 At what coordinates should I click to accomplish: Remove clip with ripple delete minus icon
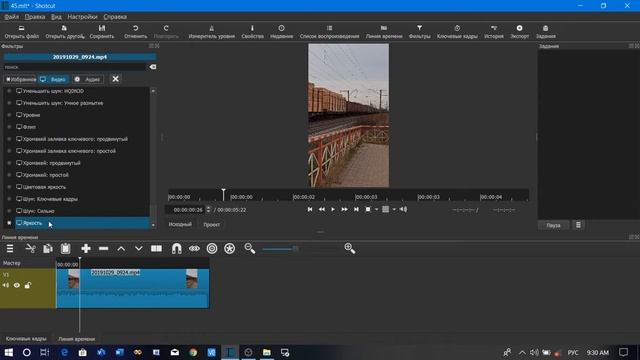(x=104, y=249)
